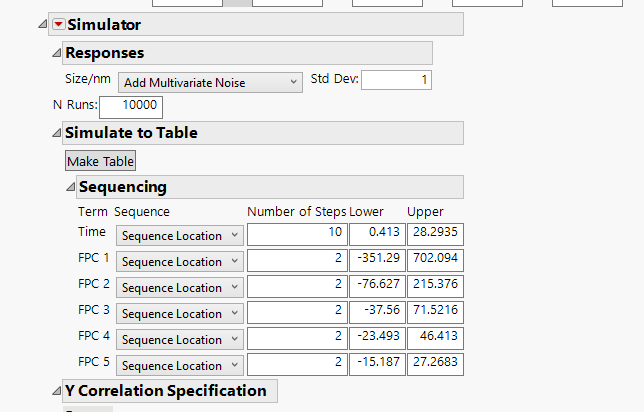Collapse the Sequencing section

coord(70,187)
